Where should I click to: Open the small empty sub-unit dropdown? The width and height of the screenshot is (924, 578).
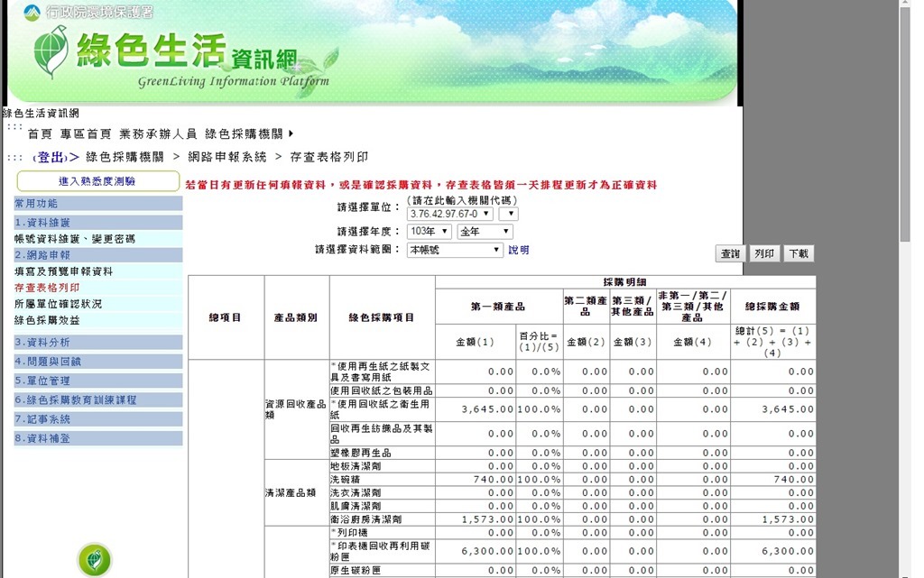tap(509, 214)
